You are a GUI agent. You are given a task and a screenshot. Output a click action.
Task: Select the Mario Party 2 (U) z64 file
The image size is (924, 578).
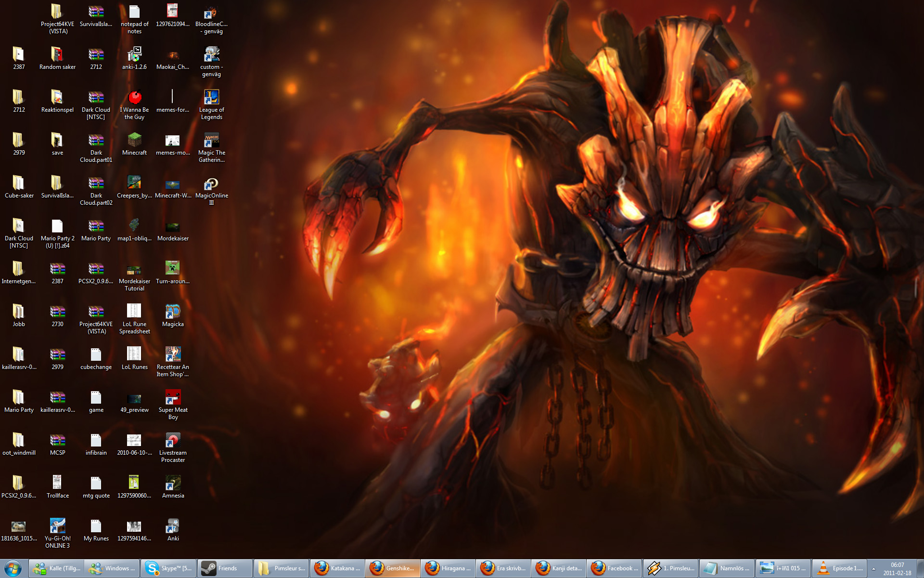point(57,233)
